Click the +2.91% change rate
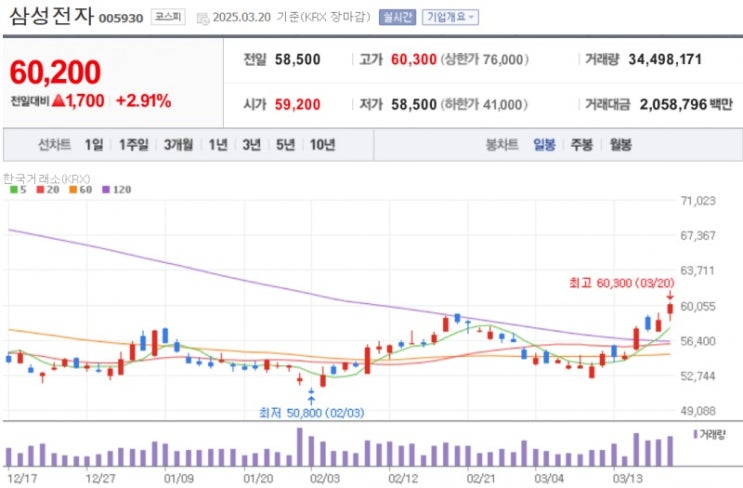Screen dimensions: 743x488 tap(144, 101)
